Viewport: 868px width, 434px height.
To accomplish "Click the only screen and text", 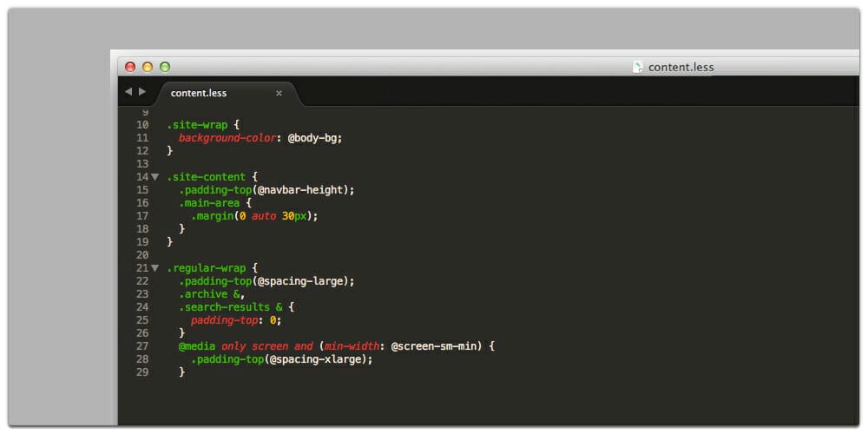I will [x=266, y=346].
